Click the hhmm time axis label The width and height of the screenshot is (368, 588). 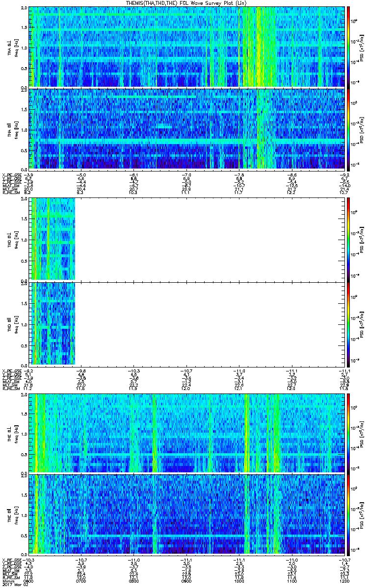[7, 581]
